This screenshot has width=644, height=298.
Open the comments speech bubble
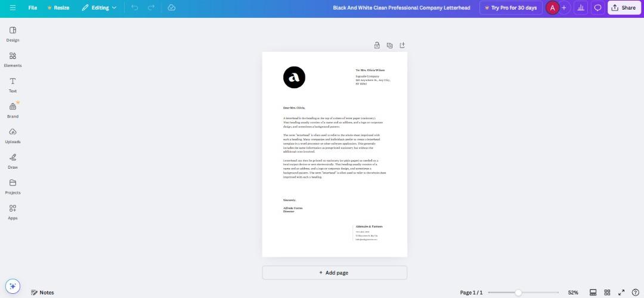coord(598,8)
